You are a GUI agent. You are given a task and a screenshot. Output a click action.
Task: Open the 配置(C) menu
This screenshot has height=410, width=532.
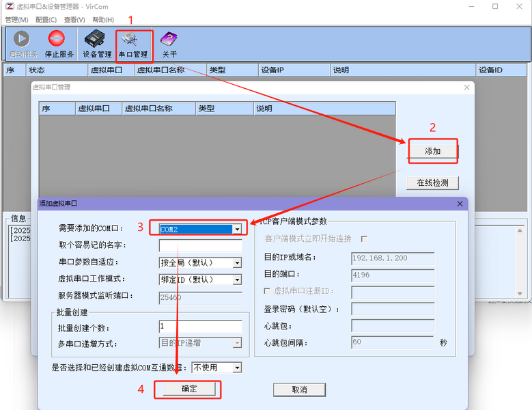click(46, 20)
